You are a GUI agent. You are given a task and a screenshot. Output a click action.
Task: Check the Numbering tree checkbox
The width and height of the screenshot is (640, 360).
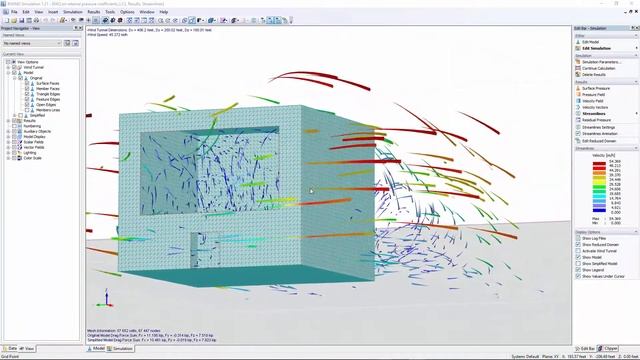click(14, 126)
